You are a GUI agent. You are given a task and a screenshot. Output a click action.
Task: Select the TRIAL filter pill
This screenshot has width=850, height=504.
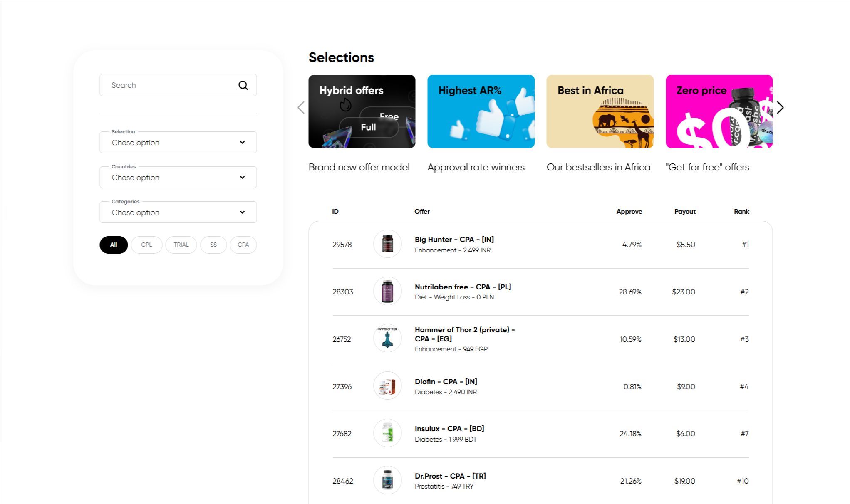click(x=181, y=245)
